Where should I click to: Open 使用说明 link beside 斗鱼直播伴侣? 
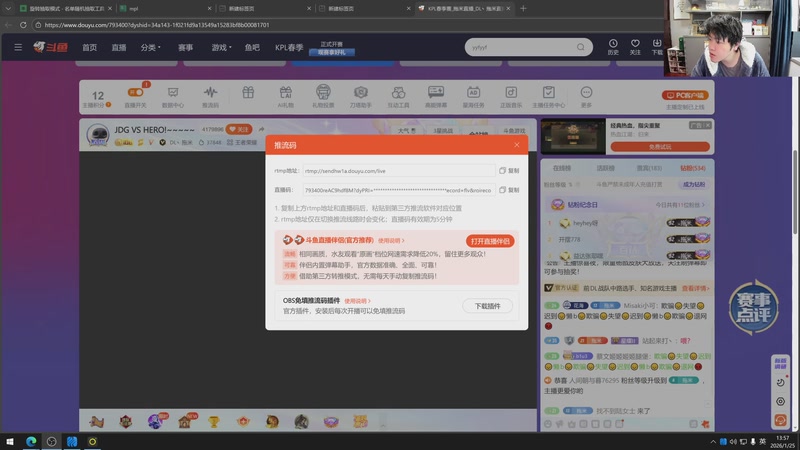(391, 241)
